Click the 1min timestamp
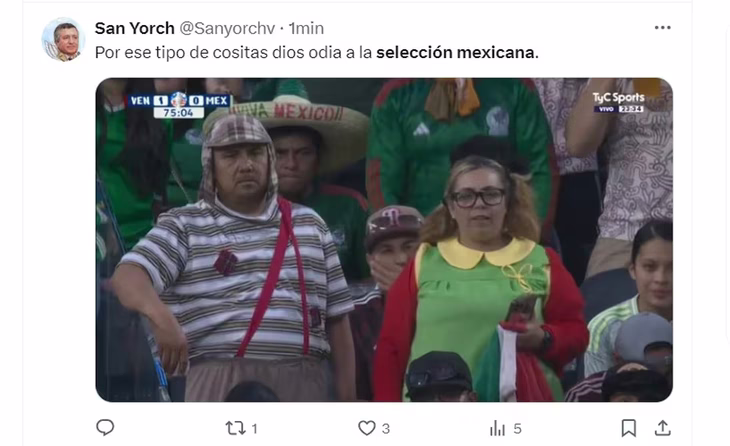This screenshot has height=446, width=730. (x=306, y=28)
